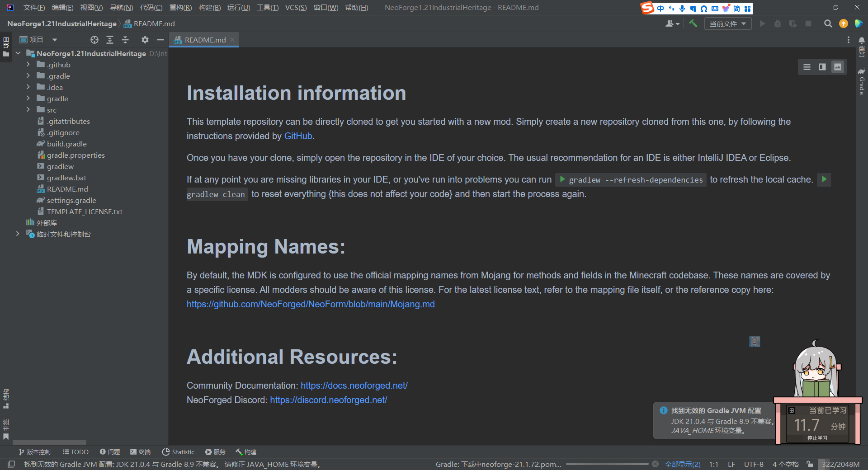This screenshot has height=470, width=868.
Task: Open the docs.neoforged.net link
Action: click(x=354, y=385)
